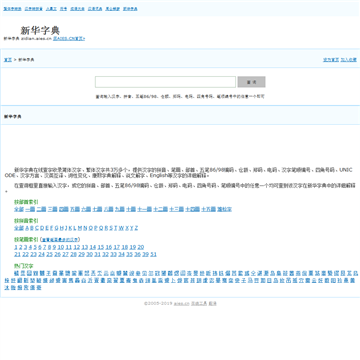Open stroke count 15 link
This screenshot has width=360, height=360.
click(101, 247)
